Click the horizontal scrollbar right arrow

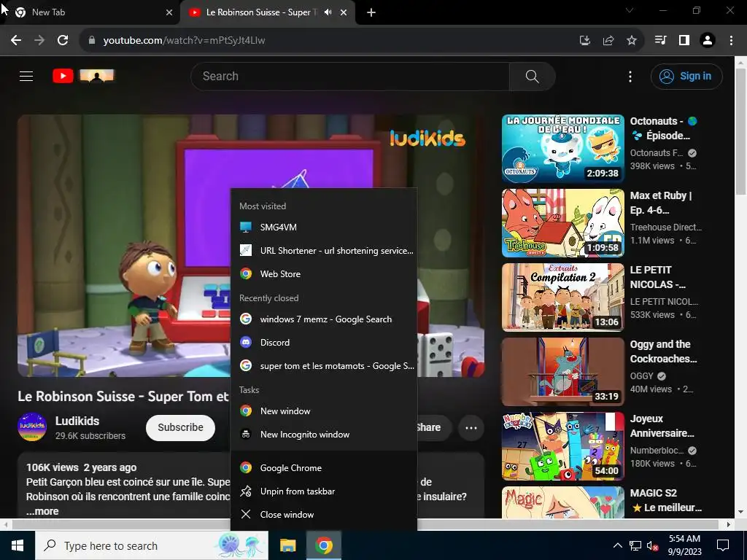[729, 524]
